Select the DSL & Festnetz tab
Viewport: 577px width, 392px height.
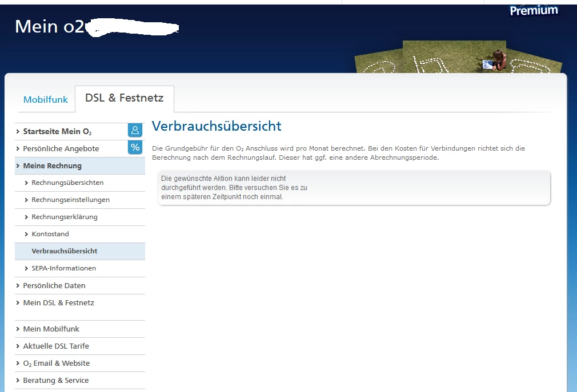tap(125, 98)
